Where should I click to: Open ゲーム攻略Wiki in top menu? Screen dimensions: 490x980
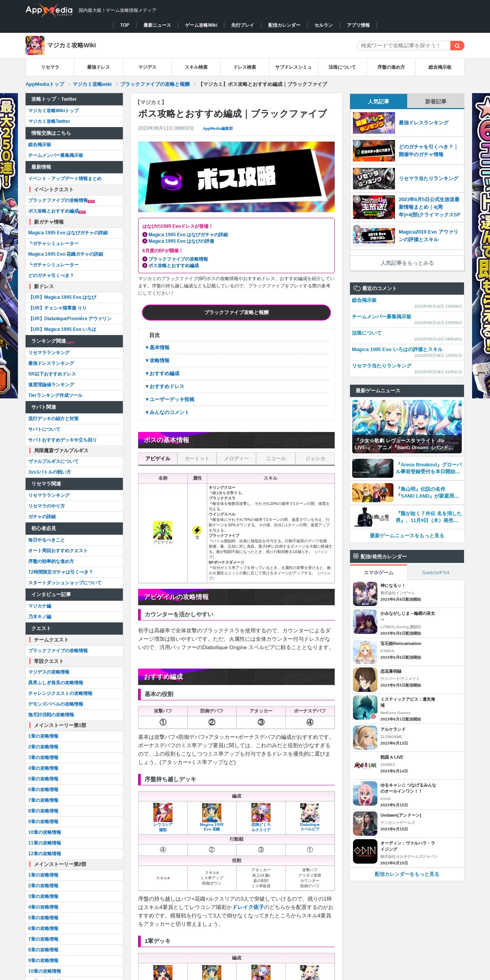(201, 25)
